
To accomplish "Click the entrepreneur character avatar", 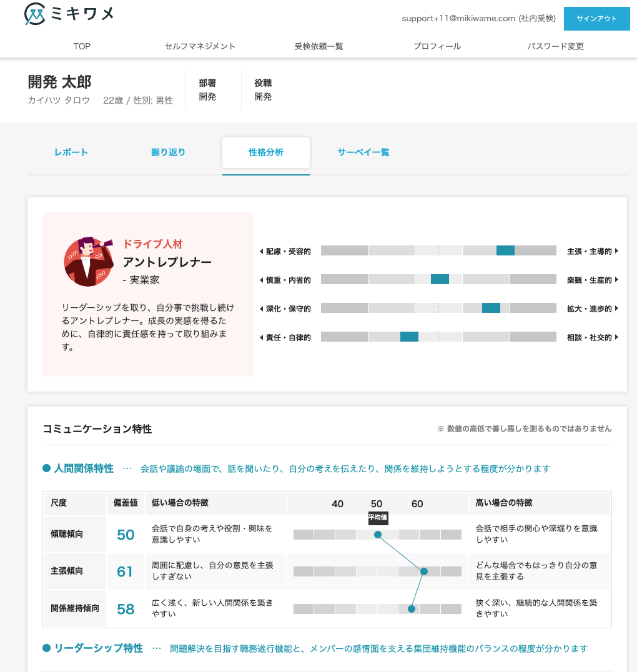I will click(x=89, y=261).
